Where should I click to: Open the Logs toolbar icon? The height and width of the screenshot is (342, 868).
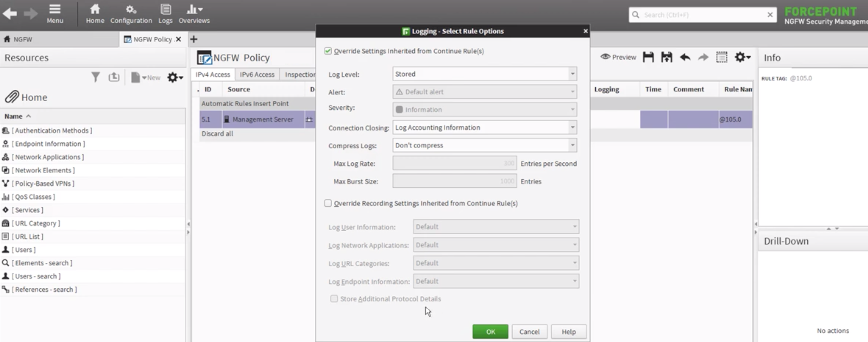pyautogui.click(x=165, y=14)
